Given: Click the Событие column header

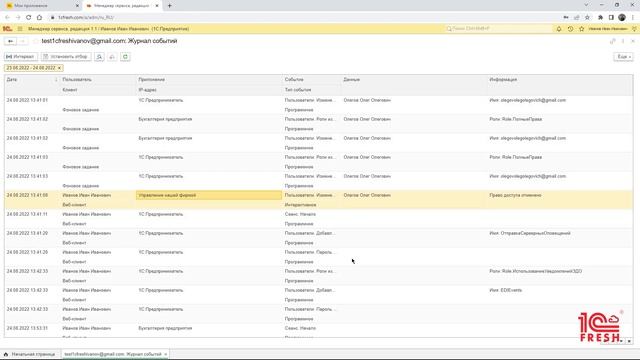Looking at the screenshot, I should (311, 80).
